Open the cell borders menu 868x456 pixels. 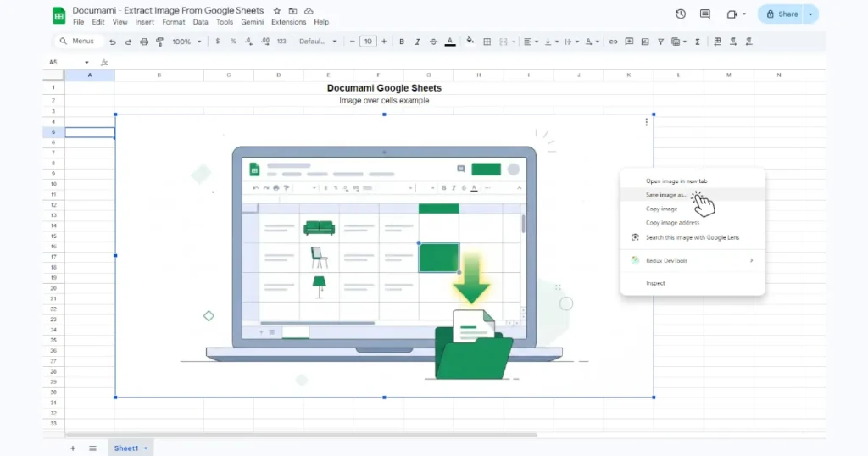[x=487, y=42]
